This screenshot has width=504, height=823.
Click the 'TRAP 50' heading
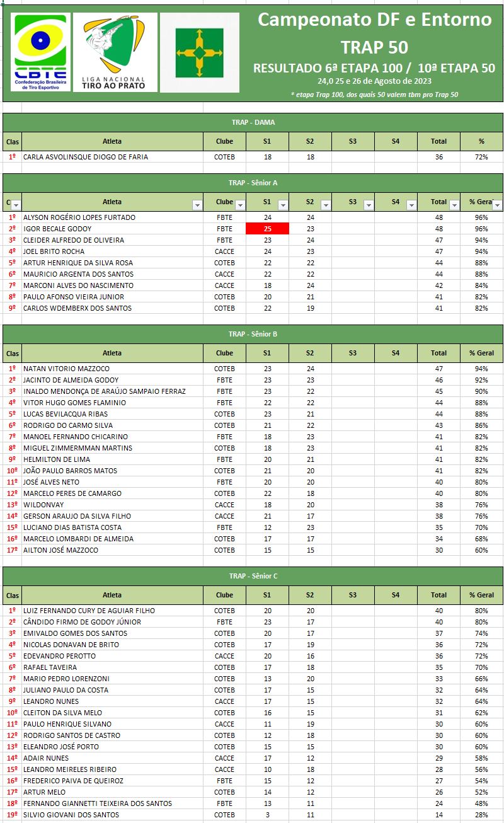(x=374, y=47)
